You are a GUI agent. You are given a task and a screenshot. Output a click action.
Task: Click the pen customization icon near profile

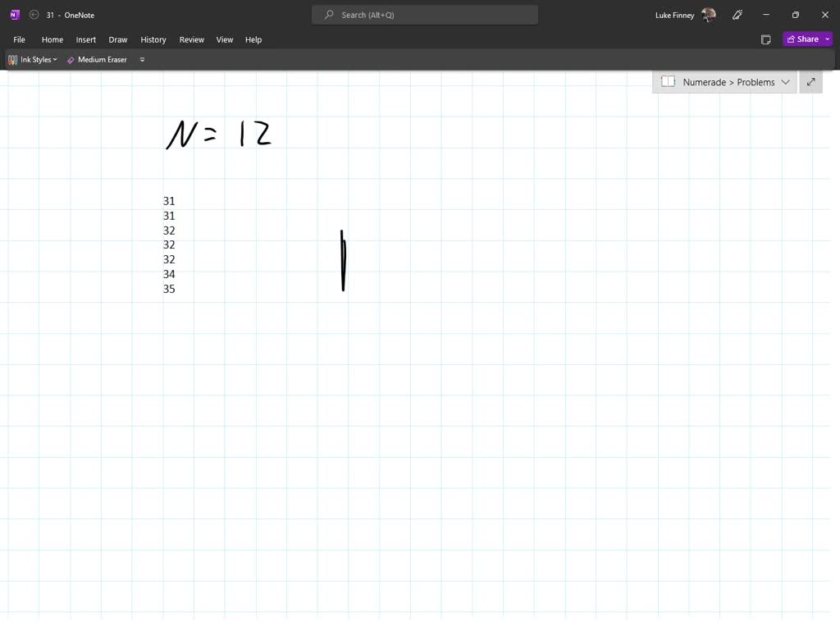point(737,14)
